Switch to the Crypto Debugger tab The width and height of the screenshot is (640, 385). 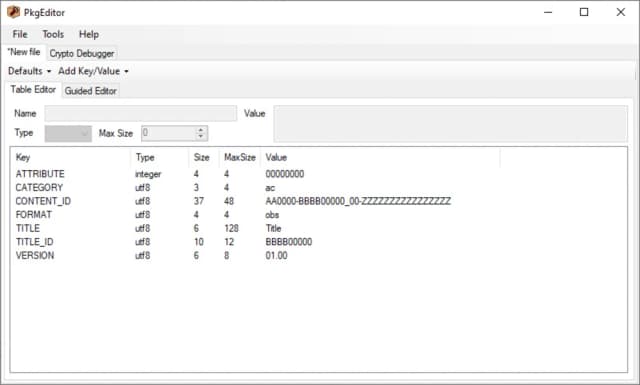coord(82,53)
